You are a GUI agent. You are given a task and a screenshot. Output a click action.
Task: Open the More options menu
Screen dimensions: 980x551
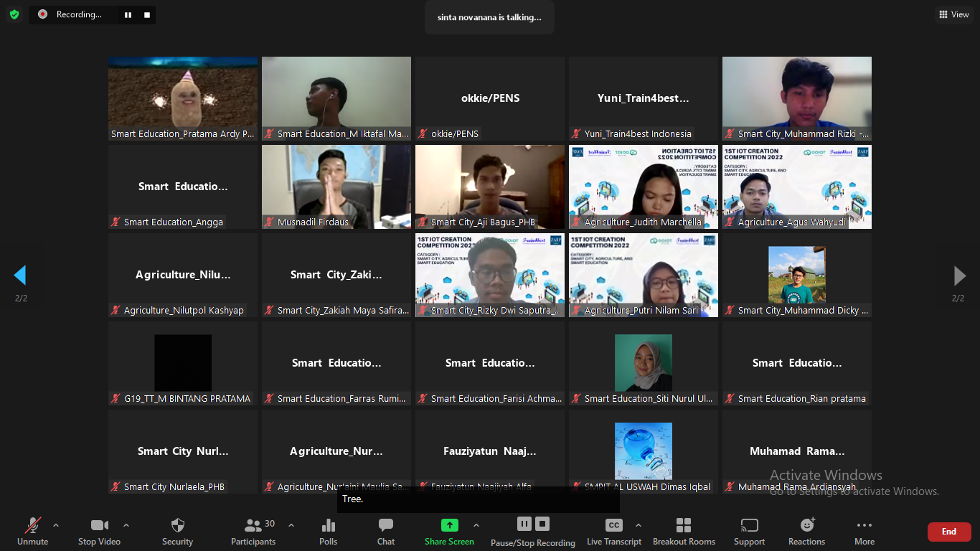[x=864, y=531]
